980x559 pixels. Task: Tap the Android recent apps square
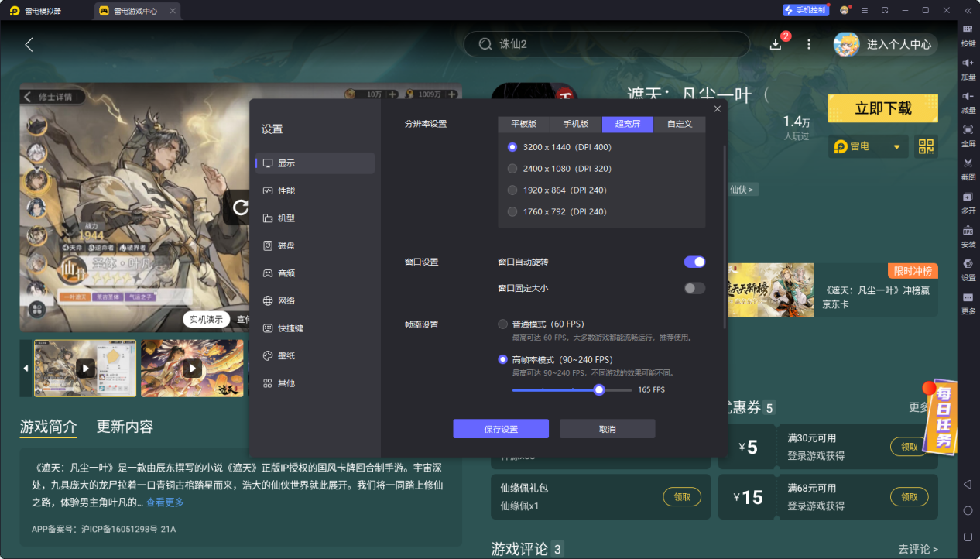968,537
